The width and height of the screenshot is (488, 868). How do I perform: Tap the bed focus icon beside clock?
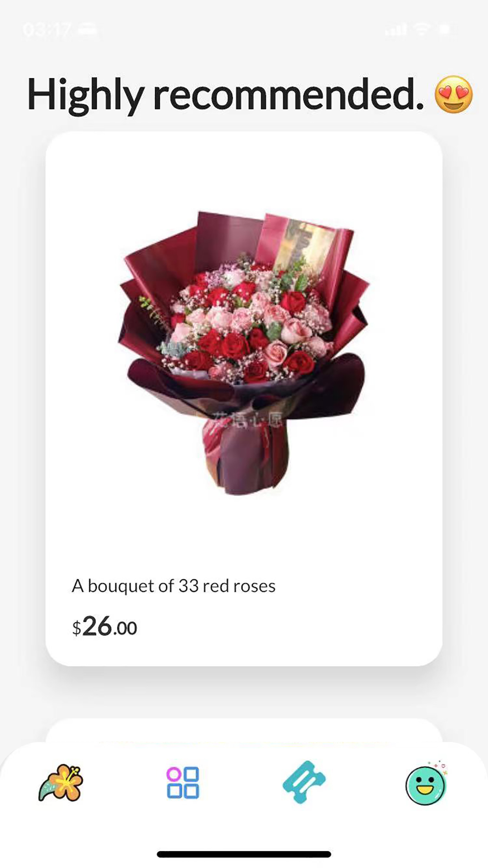(87, 30)
